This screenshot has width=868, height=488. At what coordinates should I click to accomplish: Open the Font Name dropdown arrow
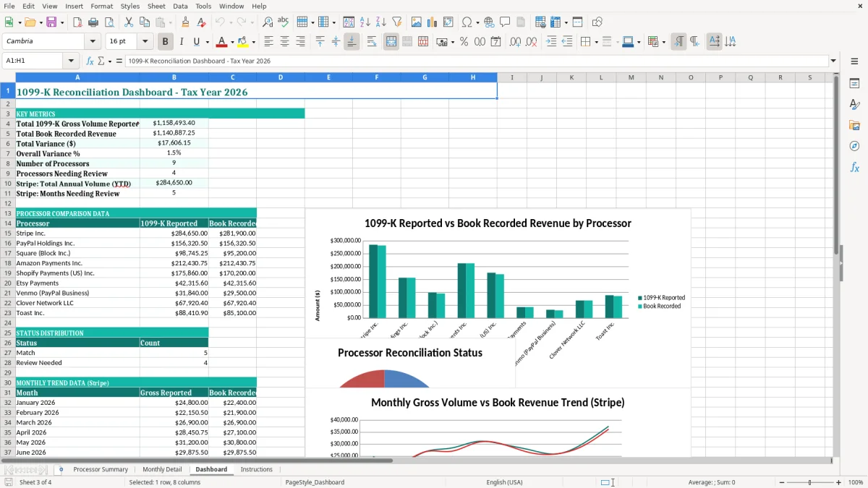[x=93, y=42]
